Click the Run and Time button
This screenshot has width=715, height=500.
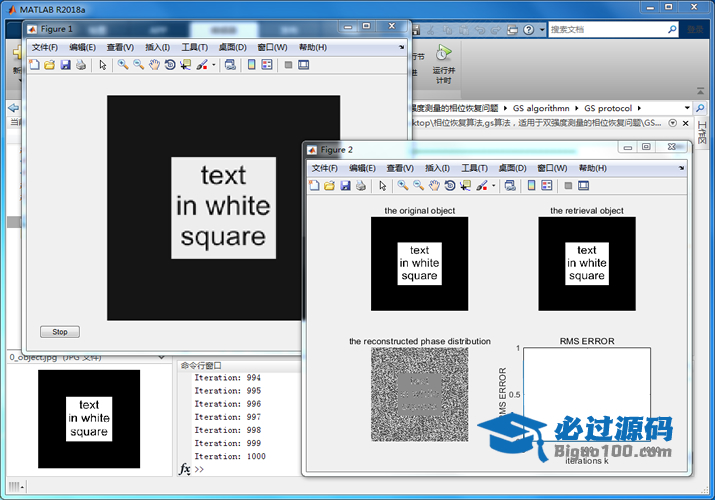tap(443, 60)
